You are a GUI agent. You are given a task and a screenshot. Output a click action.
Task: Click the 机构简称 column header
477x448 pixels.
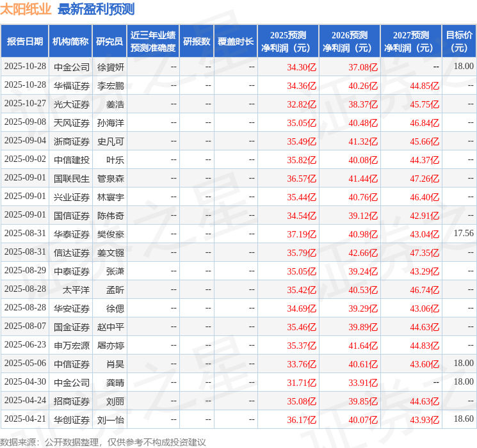tap(70, 42)
